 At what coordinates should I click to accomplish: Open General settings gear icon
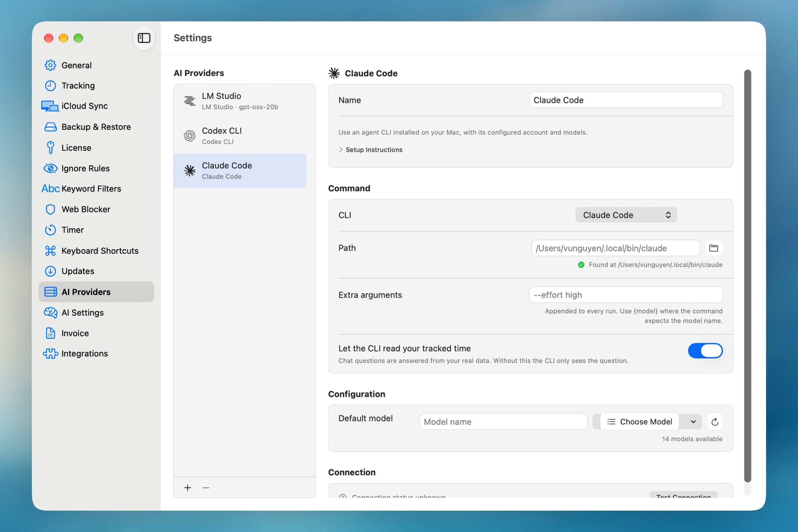click(50, 65)
